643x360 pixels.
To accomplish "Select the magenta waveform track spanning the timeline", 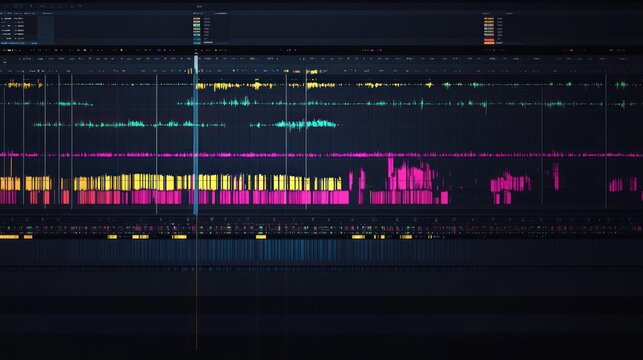I will [x=322, y=155].
